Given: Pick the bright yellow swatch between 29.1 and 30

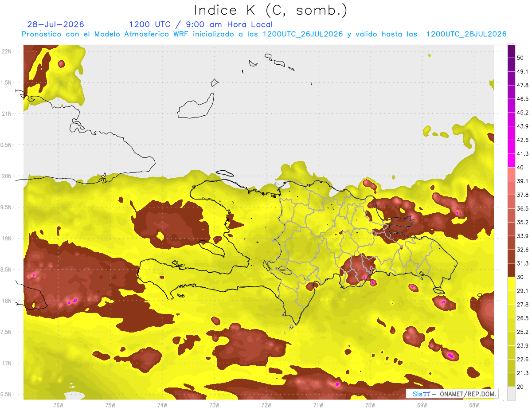Looking at the screenshot, I should [x=511, y=284].
